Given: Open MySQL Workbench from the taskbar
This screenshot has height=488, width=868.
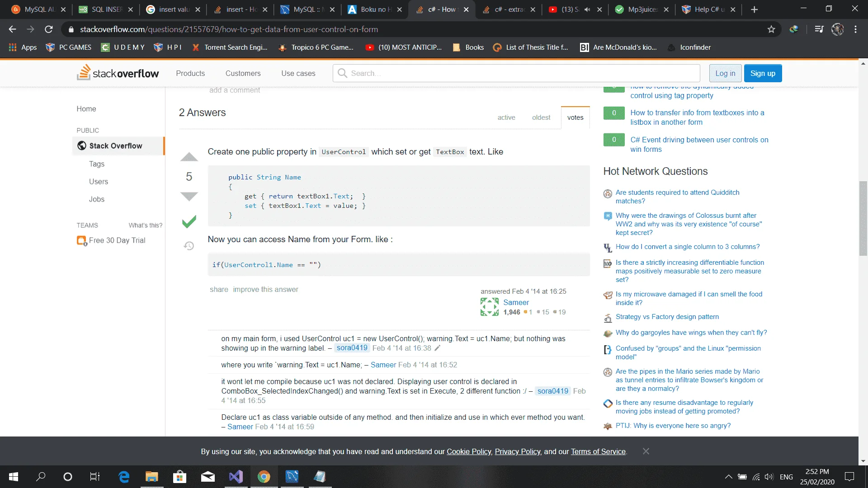Looking at the screenshot, I should [292, 477].
